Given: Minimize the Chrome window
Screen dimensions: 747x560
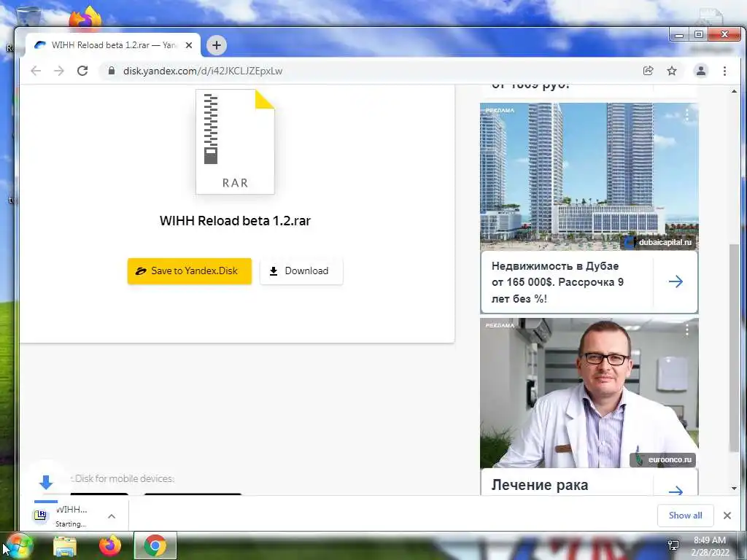Looking at the screenshot, I should tap(679, 34).
